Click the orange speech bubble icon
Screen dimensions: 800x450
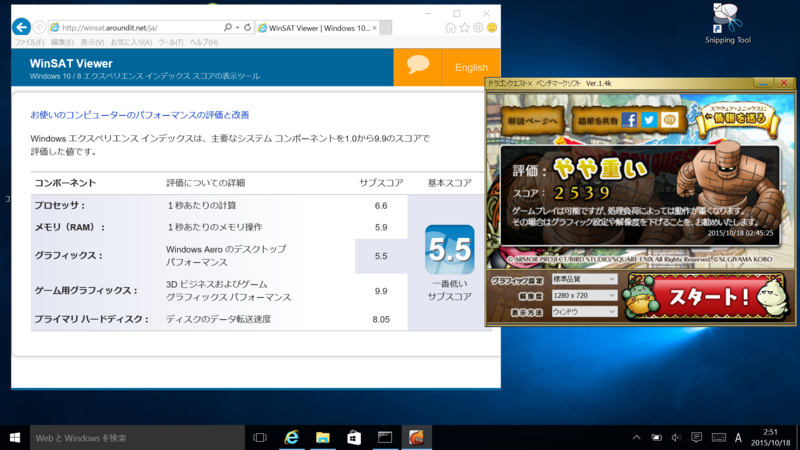[417, 67]
